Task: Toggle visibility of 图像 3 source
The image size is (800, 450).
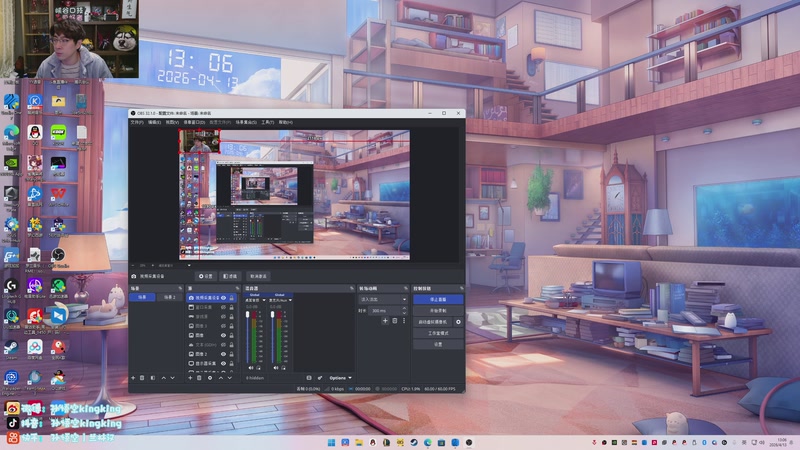Action: [x=223, y=326]
